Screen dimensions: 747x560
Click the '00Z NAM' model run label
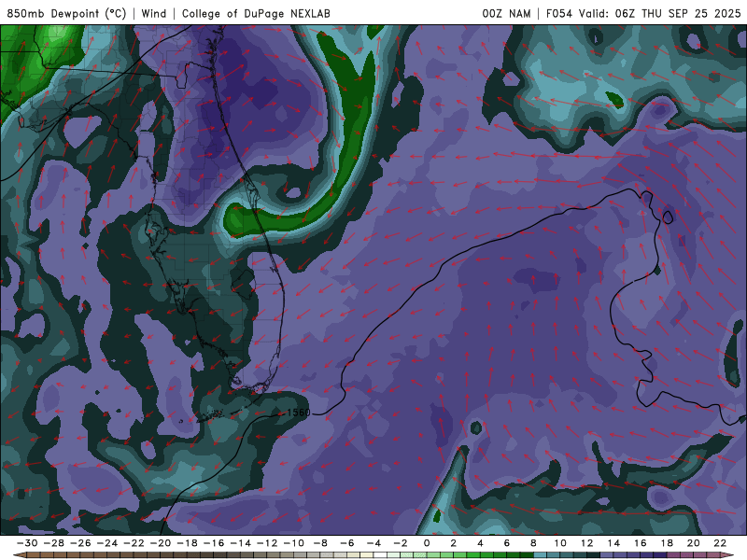tap(506, 14)
